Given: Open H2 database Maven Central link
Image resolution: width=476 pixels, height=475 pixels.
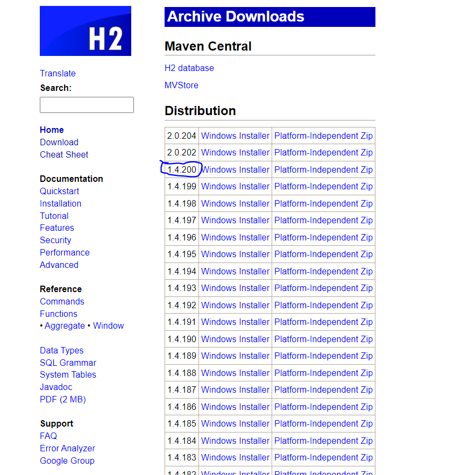Looking at the screenshot, I should point(189,68).
